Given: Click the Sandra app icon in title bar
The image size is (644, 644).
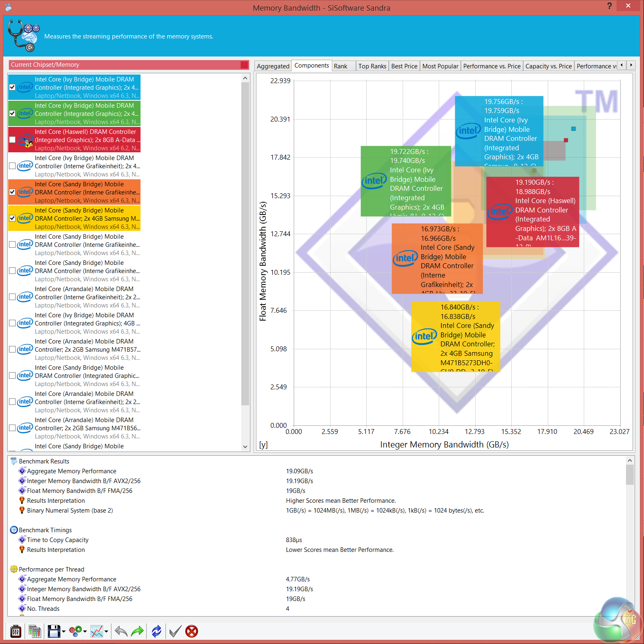Looking at the screenshot, I should [8, 7].
